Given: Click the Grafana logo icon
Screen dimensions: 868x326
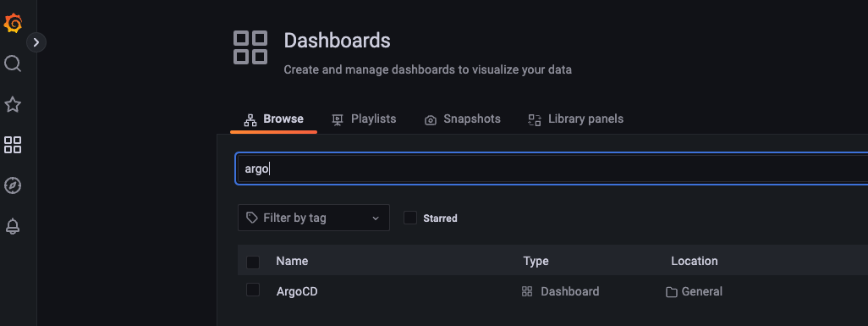Looking at the screenshot, I should (13, 24).
